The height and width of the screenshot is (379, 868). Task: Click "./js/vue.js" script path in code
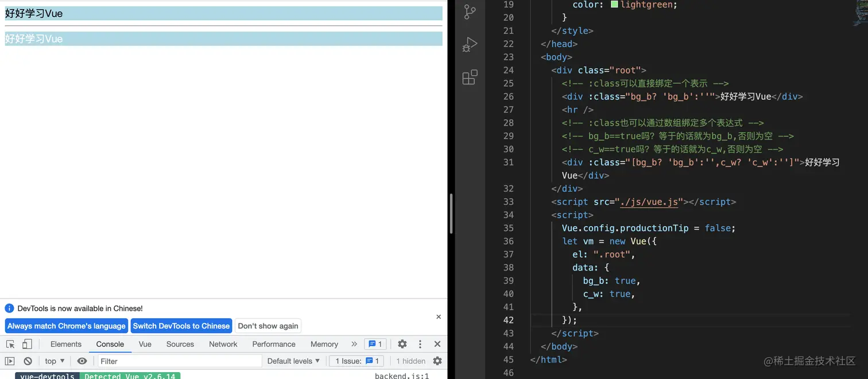650,202
